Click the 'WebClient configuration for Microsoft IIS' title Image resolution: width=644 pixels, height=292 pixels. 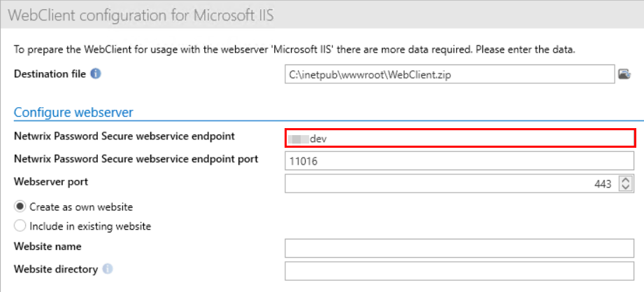coord(134,14)
